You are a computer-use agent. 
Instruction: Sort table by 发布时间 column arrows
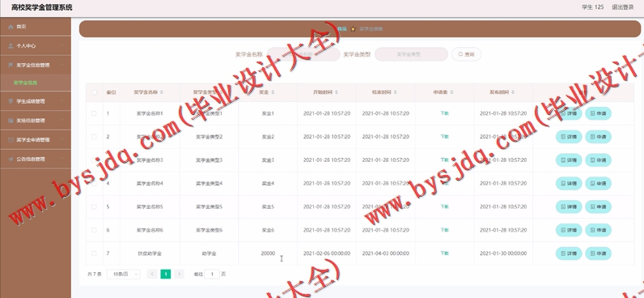click(x=513, y=92)
